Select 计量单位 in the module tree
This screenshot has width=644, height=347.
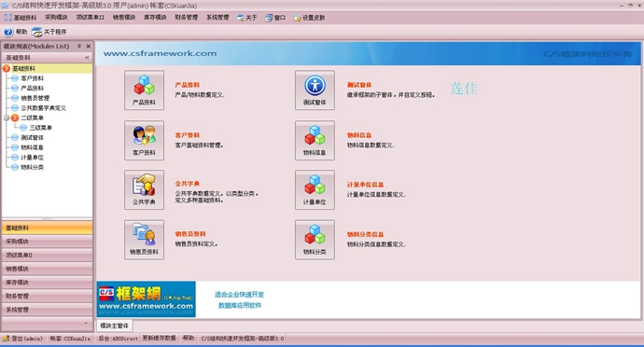click(32, 158)
